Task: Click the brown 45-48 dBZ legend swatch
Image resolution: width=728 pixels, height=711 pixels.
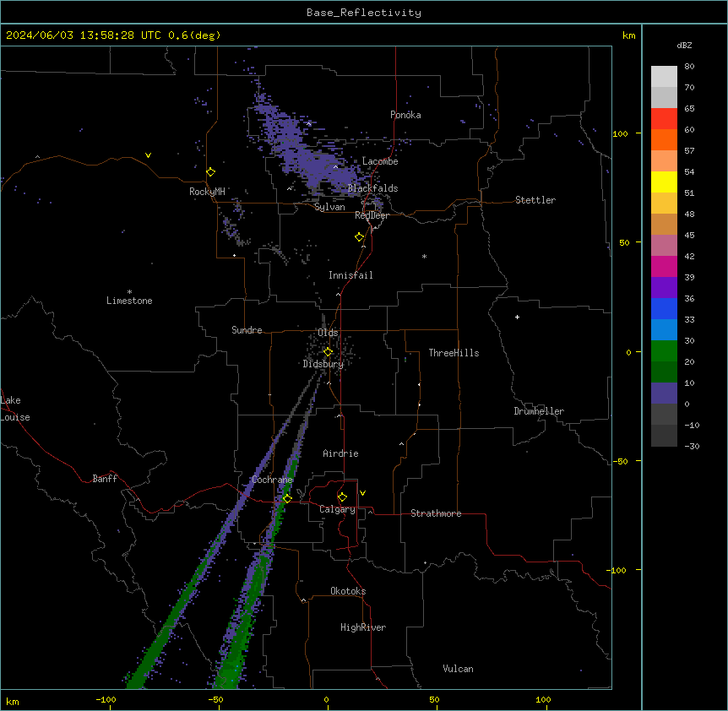Action: (664, 224)
